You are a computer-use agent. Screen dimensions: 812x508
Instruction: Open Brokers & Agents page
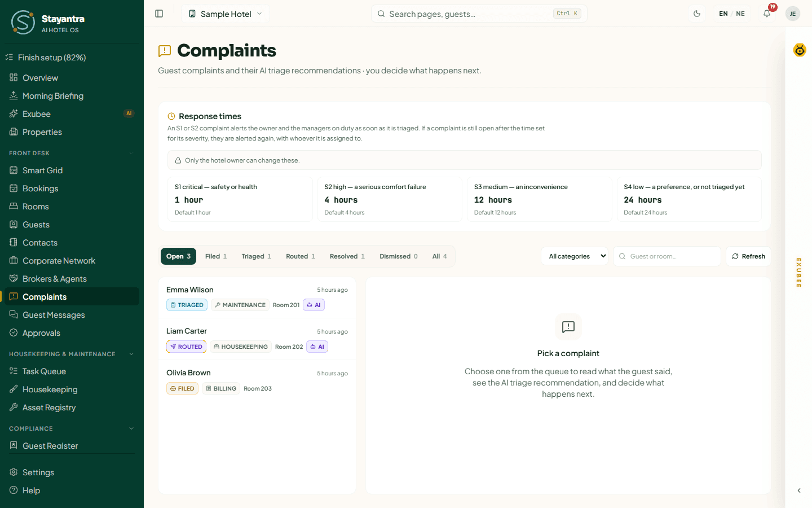72,279
